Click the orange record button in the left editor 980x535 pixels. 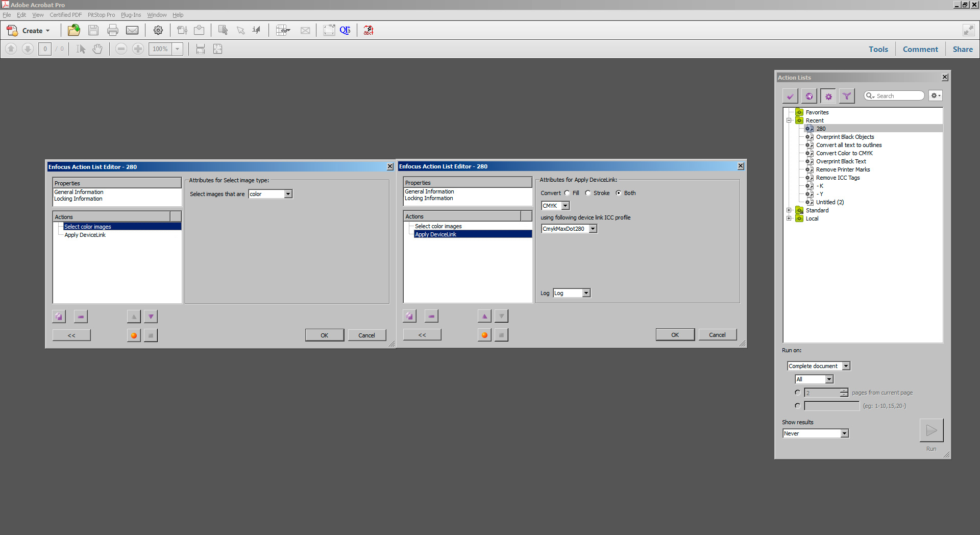click(x=134, y=335)
